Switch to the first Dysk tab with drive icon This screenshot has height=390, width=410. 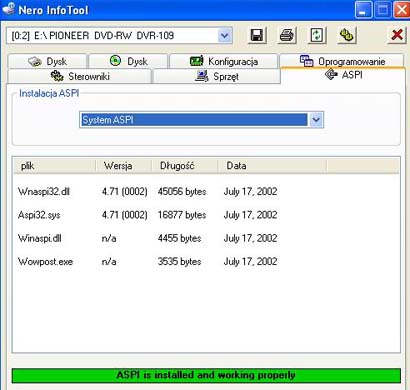(x=47, y=61)
